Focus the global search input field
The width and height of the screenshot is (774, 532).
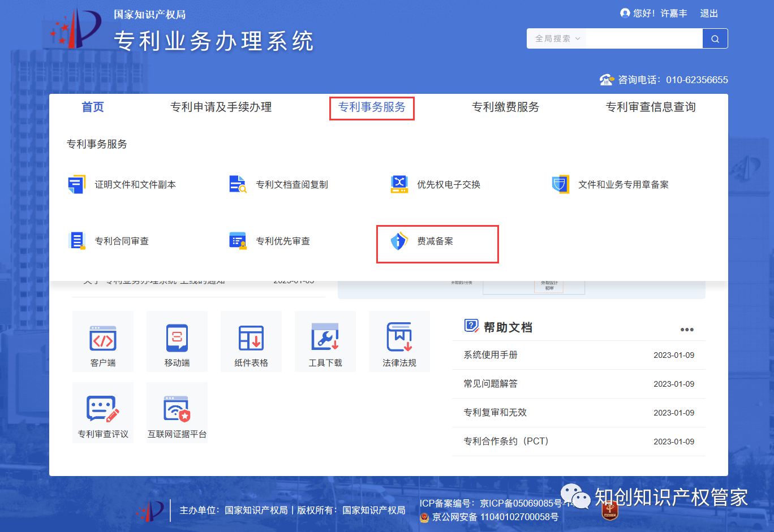coord(644,38)
